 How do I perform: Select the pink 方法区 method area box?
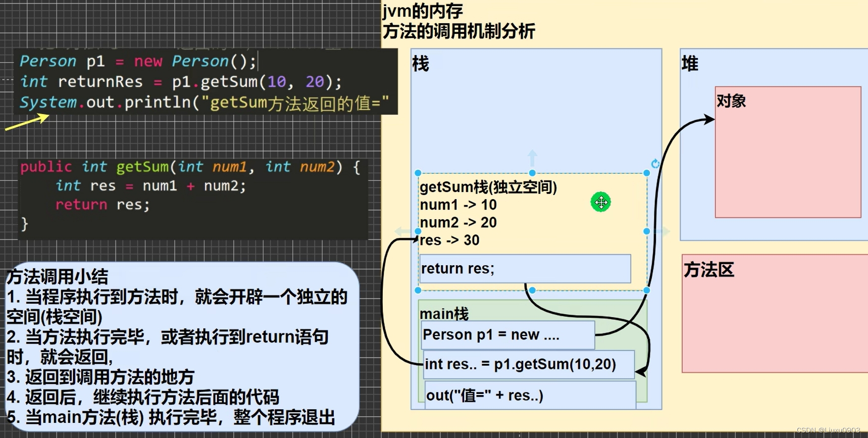click(x=775, y=313)
